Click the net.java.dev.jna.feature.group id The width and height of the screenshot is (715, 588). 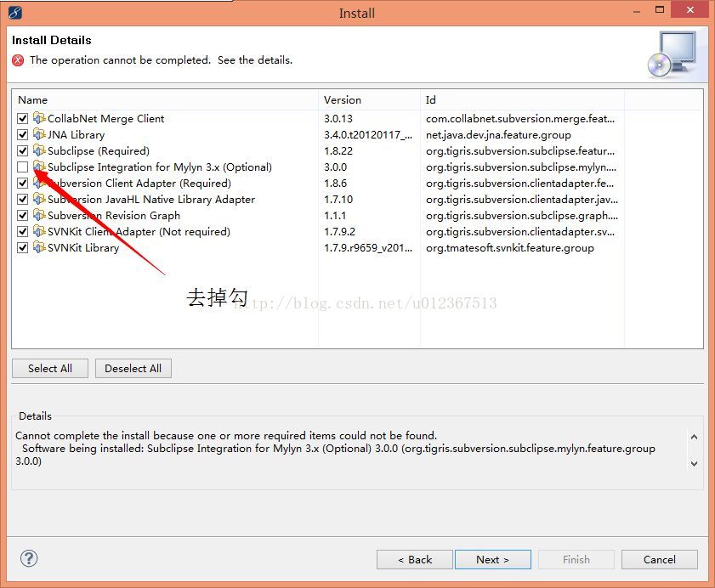click(498, 135)
